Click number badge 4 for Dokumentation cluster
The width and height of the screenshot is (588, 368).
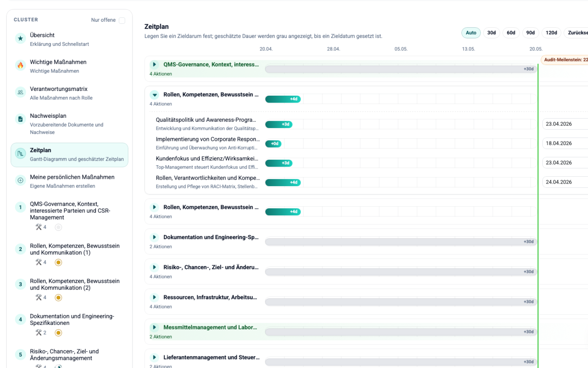pyautogui.click(x=21, y=319)
